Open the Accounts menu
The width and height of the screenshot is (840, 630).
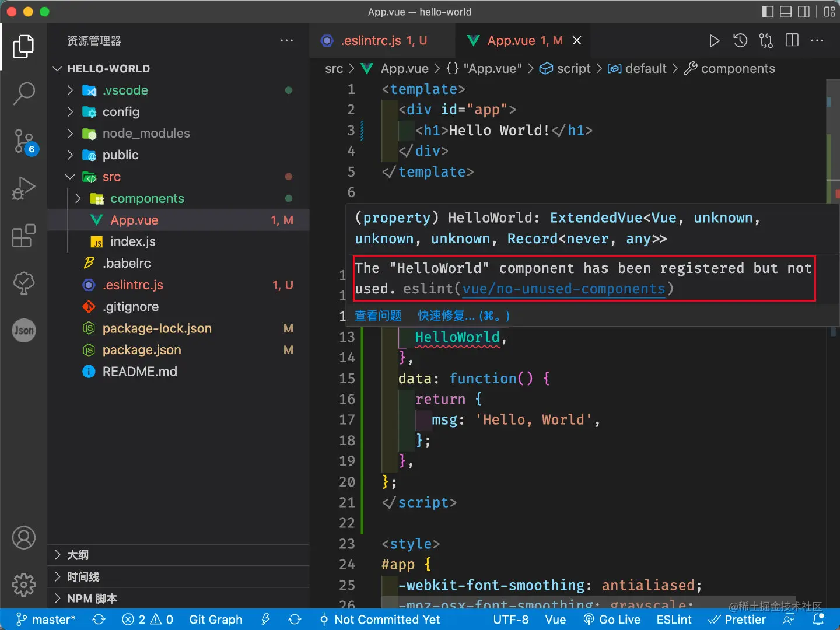[23, 537]
